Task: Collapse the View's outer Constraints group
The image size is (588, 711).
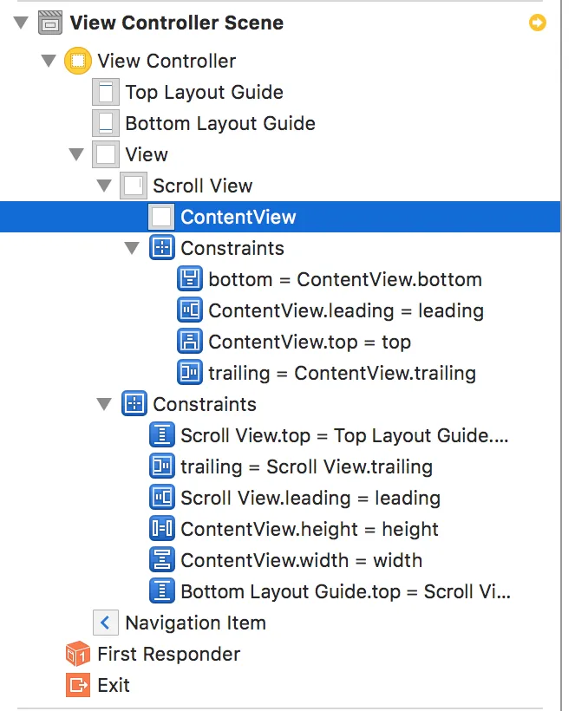Action: tap(105, 405)
